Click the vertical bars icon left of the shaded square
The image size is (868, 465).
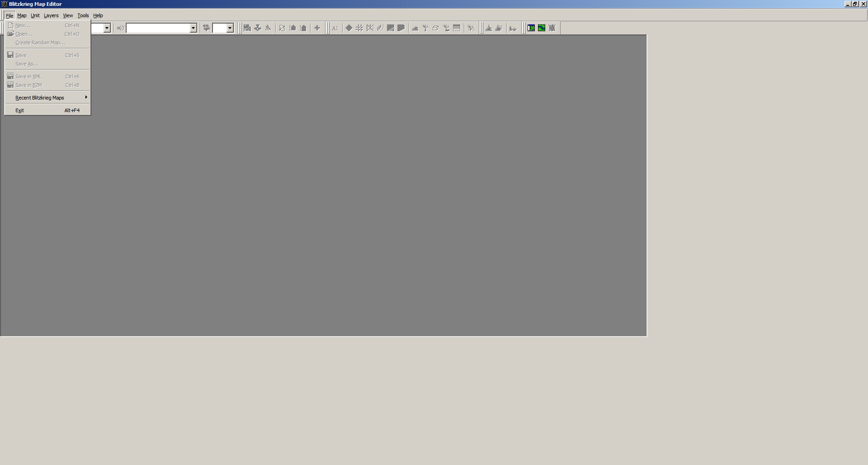click(380, 28)
